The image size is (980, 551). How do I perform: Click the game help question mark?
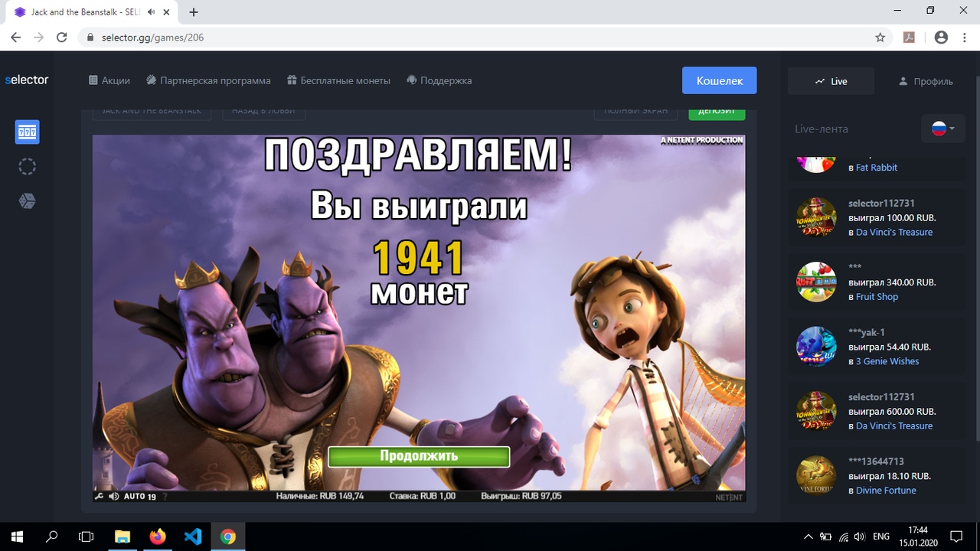[165, 496]
